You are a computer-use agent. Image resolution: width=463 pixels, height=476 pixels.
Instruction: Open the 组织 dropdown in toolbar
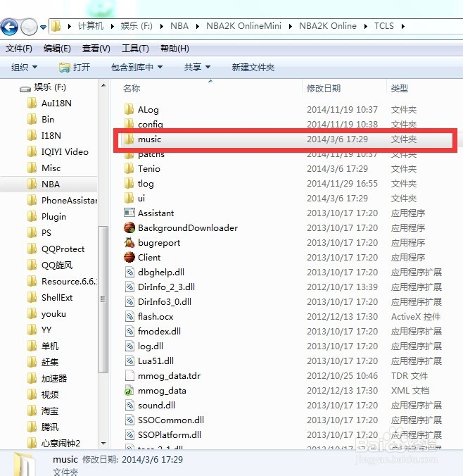(24, 67)
